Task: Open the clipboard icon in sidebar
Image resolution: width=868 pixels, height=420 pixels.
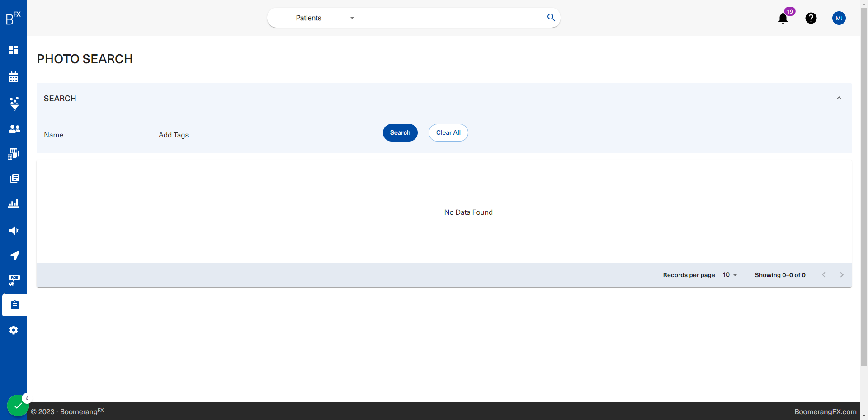Action: pyautogui.click(x=14, y=305)
